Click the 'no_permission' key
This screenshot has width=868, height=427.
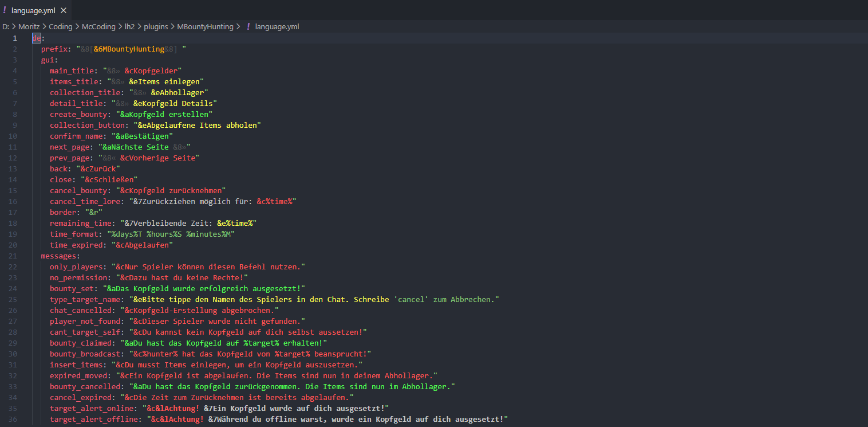pos(78,278)
